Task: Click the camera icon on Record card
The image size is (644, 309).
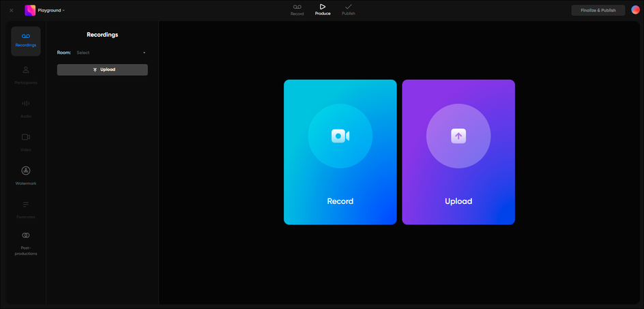Action: [340, 136]
